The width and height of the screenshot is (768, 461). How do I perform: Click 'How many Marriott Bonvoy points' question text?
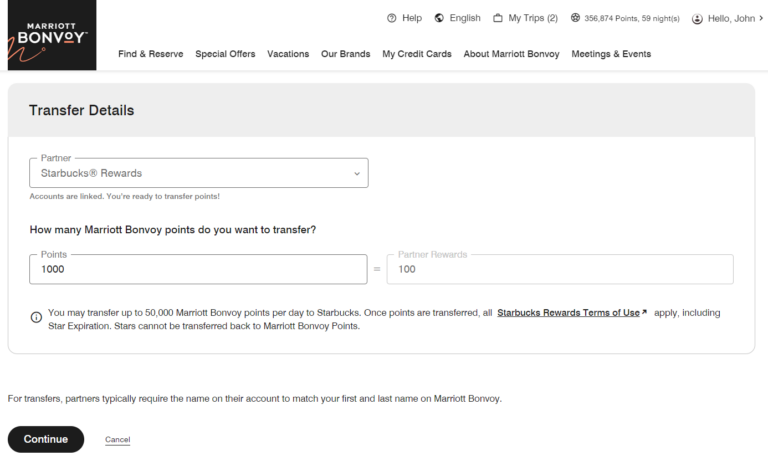[173, 230]
